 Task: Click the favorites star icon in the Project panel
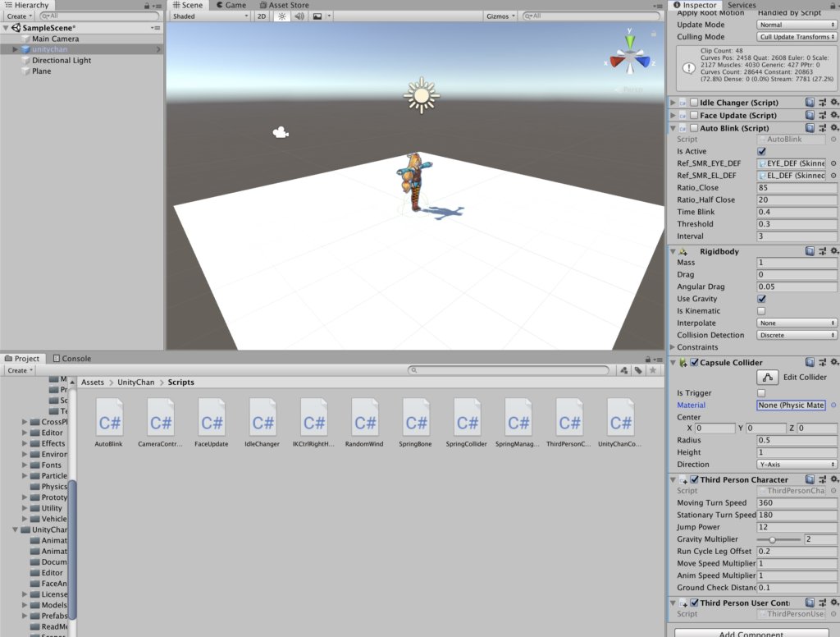click(x=653, y=370)
